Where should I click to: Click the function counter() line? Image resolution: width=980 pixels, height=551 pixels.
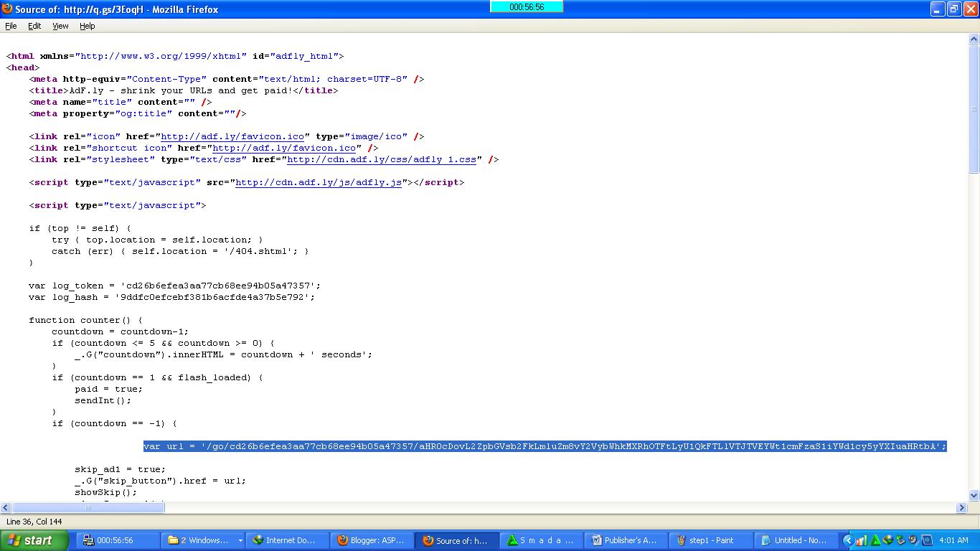[x=86, y=320]
